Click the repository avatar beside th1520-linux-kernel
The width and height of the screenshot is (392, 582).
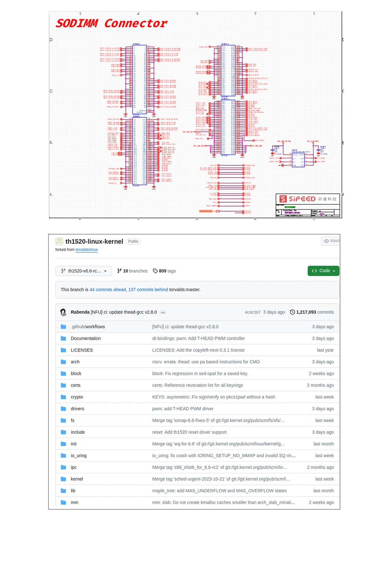(x=59, y=241)
